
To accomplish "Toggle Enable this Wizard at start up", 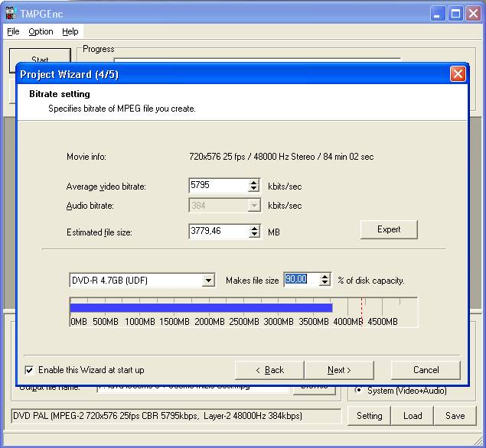I will pyautogui.click(x=29, y=370).
